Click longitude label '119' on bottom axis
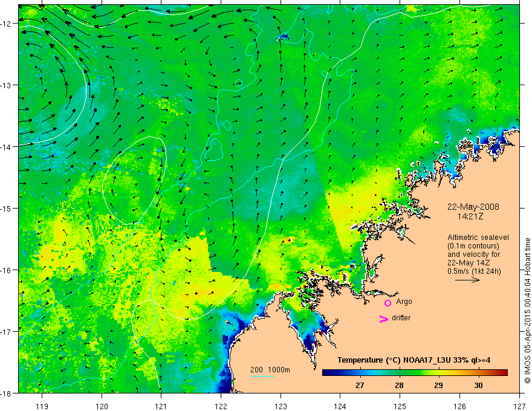Viewport: 532px width, 411px height. click(x=42, y=406)
